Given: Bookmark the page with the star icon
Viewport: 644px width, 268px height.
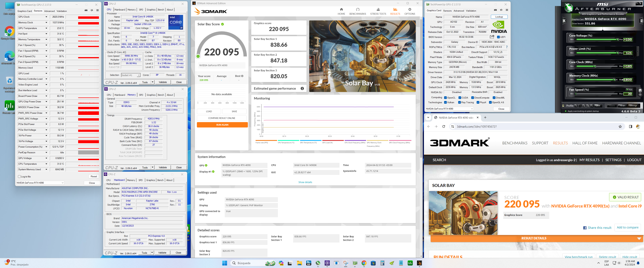Looking at the screenshot, I should 620,127.
